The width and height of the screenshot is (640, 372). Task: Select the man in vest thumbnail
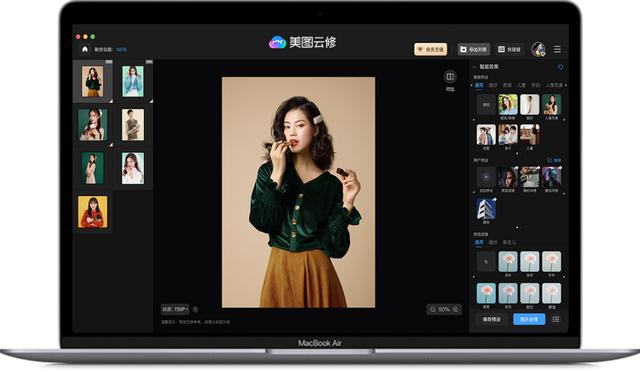tap(133, 125)
